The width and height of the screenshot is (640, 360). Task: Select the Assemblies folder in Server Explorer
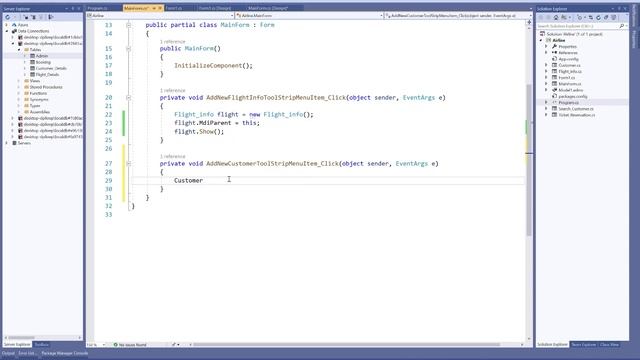coord(40,112)
